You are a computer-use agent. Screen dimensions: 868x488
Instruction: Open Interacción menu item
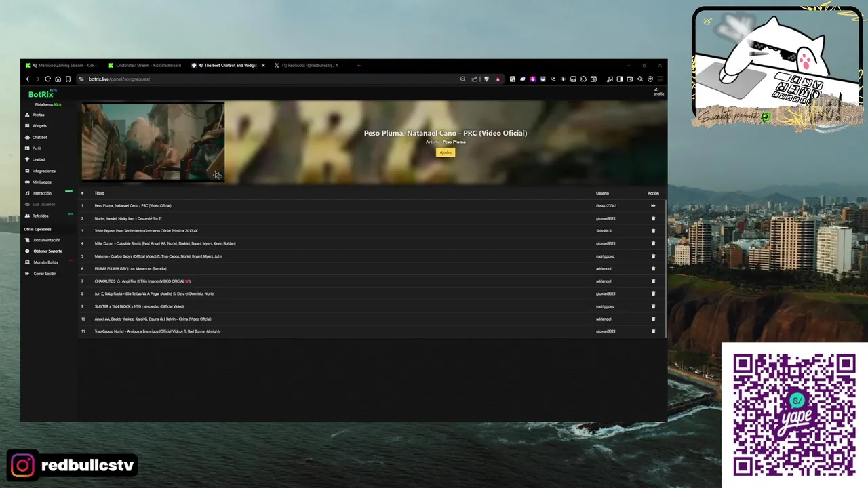pos(38,193)
